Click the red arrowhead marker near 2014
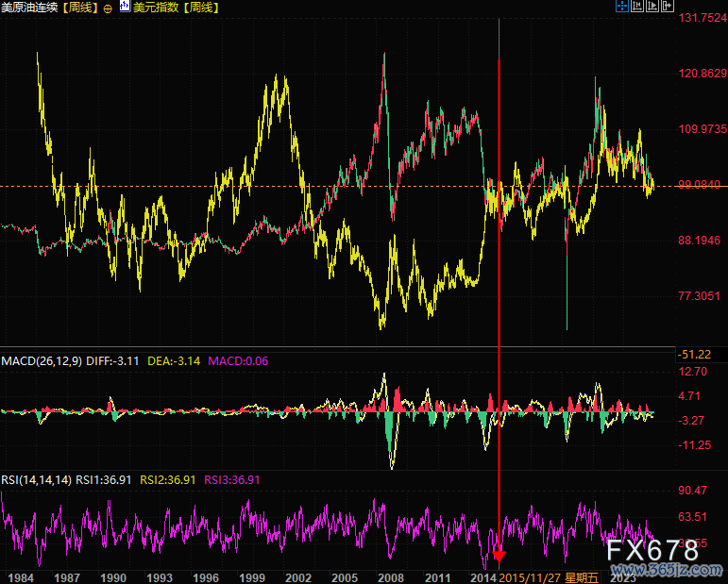 (x=499, y=556)
